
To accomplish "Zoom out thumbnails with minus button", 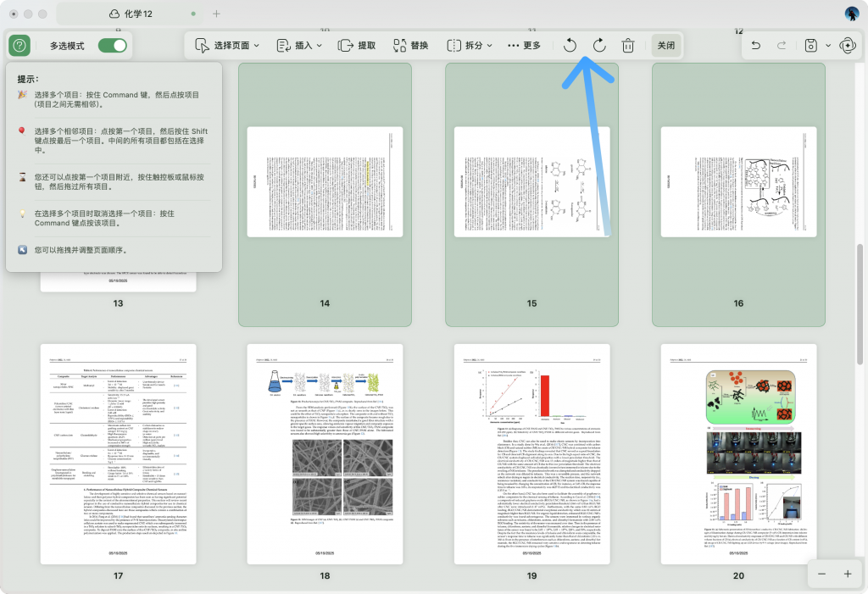I will tap(821, 574).
